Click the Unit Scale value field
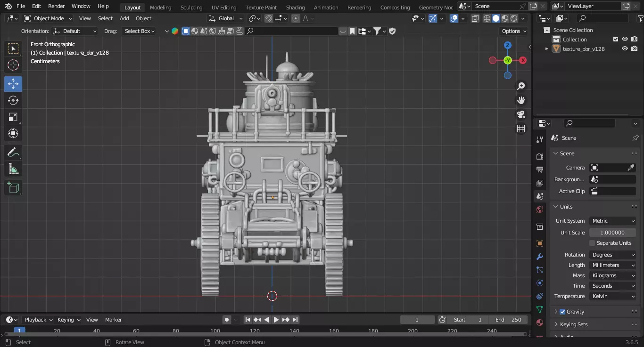 (x=613, y=233)
